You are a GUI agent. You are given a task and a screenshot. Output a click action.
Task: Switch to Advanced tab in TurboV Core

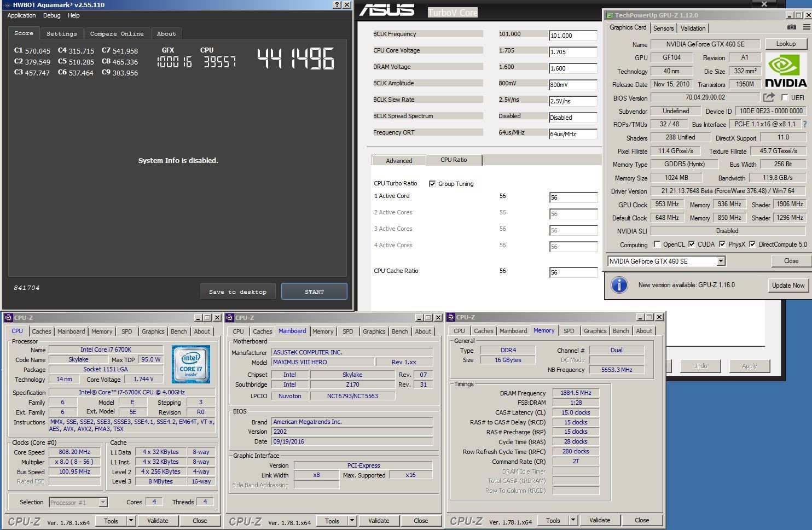point(399,160)
